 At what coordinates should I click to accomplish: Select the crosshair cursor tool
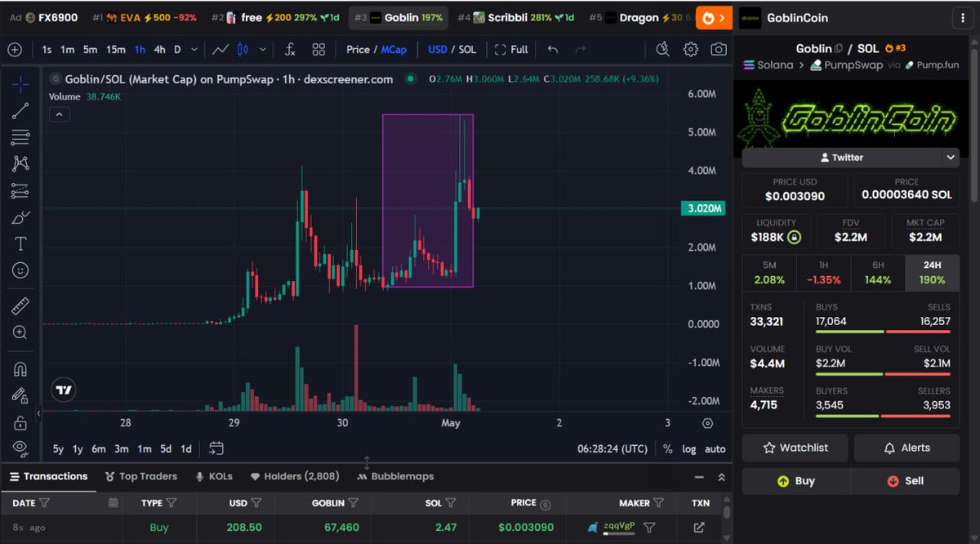(x=20, y=84)
